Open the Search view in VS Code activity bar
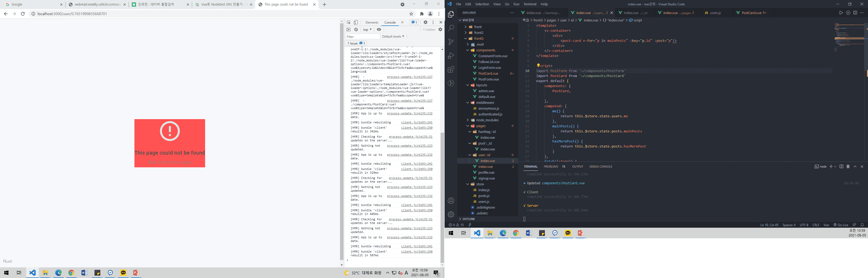This screenshot has height=278, width=868. [x=451, y=28]
